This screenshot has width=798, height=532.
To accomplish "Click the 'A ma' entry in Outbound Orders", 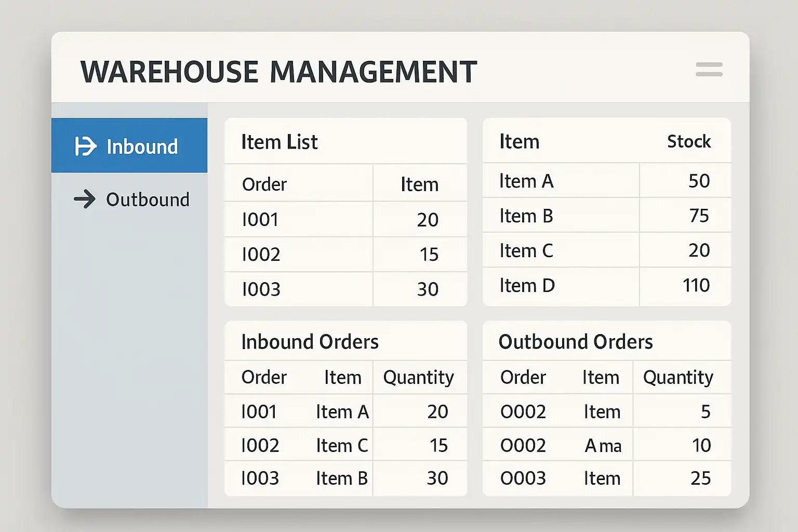I will tap(603, 446).
